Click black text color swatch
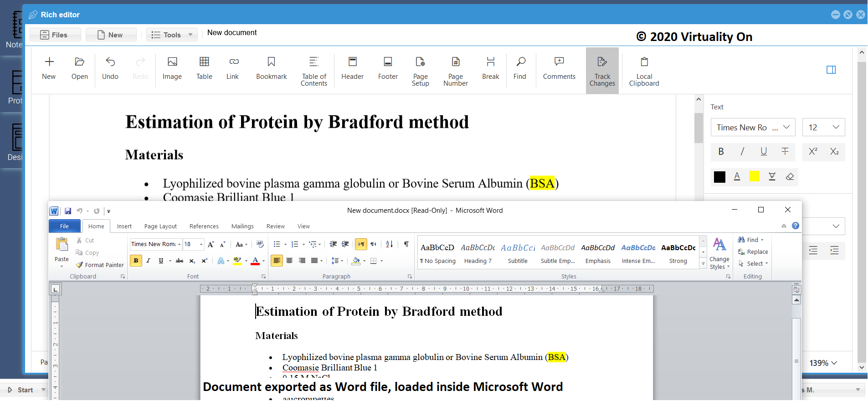 719,177
